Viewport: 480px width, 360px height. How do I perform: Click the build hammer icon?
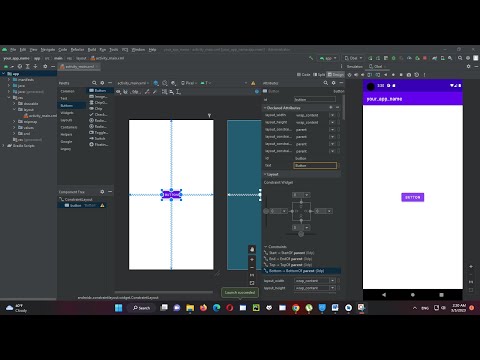[311, 58]
